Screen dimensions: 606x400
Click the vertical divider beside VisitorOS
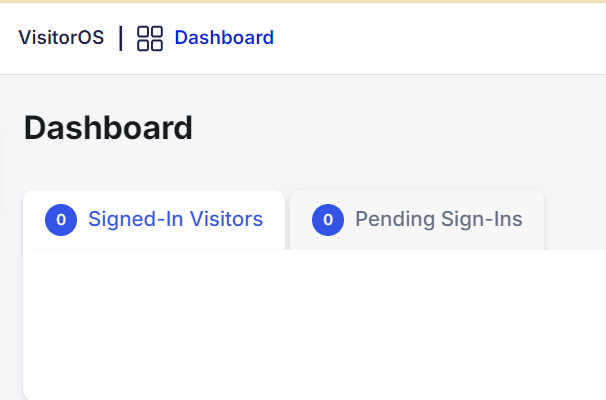(x=121, y=38)
